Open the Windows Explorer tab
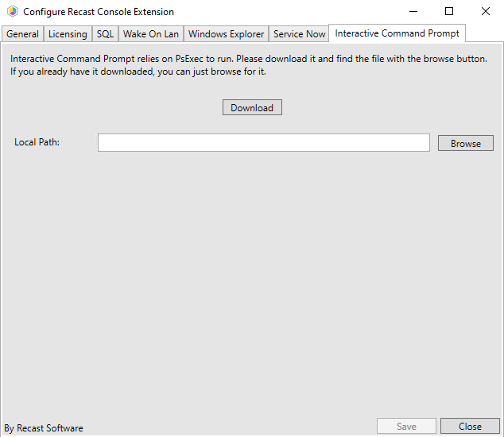This screenshot has height=437, width=504. [x=226, y=34]
